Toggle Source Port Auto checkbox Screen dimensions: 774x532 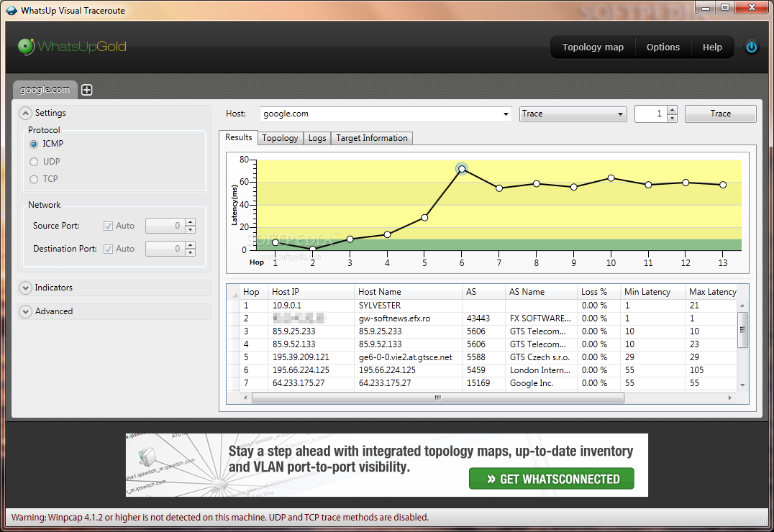click(108, 226)
